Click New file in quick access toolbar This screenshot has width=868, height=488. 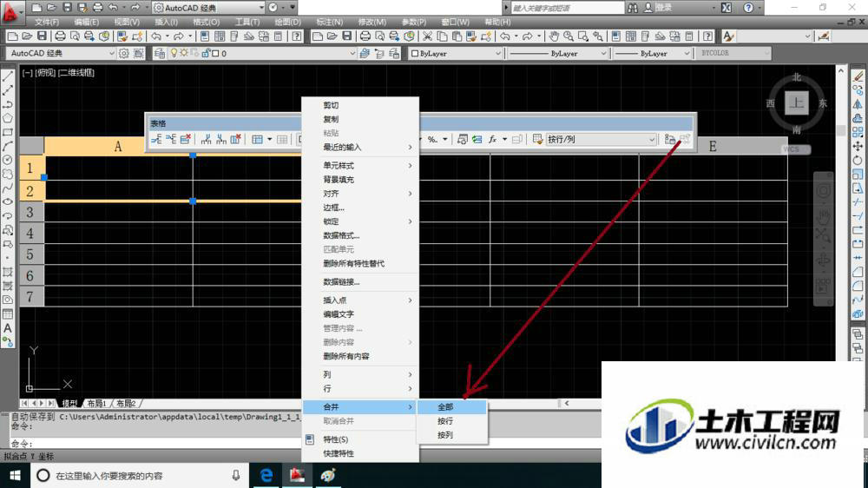(36, 8)
